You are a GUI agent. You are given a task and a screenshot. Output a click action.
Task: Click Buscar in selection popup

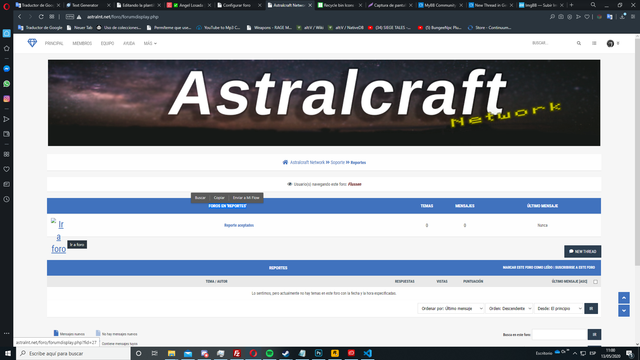coord(200,198)
